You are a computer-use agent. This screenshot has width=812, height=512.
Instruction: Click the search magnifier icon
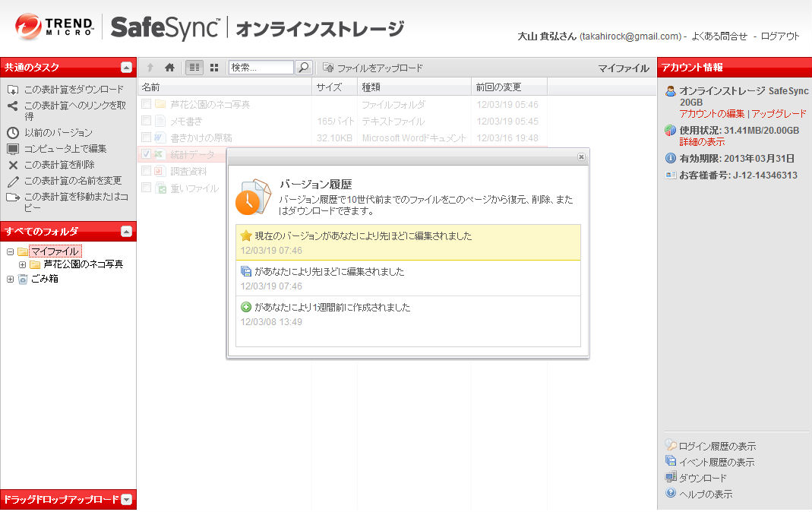tap(304, 66)
